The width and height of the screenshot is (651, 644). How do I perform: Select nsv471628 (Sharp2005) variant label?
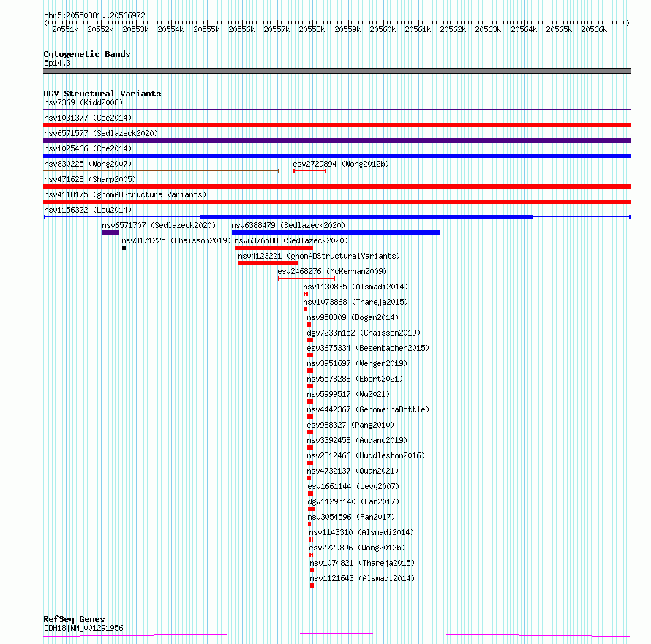[90, 179]
